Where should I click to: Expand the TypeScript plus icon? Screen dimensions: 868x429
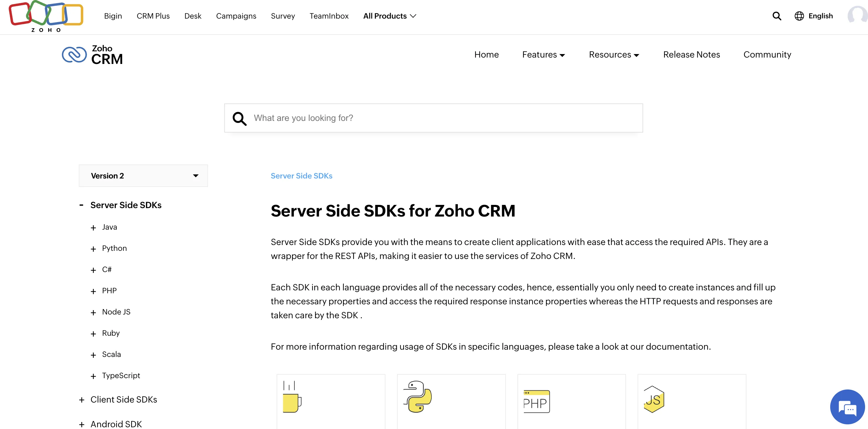(93, 376)
